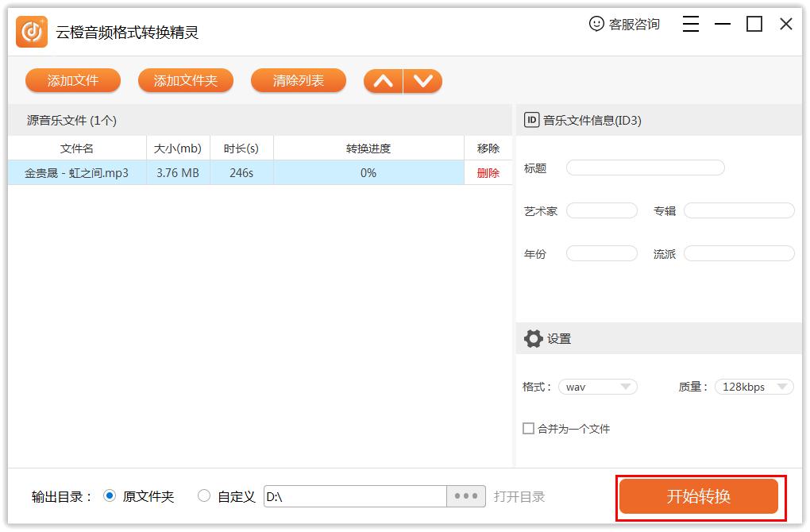The image size is (810, 532).
Task: Click the 标题 title input field
Action: click(645, 168)
